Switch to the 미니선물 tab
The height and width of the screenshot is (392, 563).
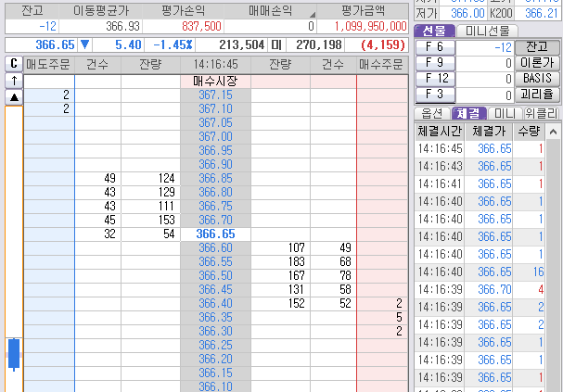pos(487,32)
